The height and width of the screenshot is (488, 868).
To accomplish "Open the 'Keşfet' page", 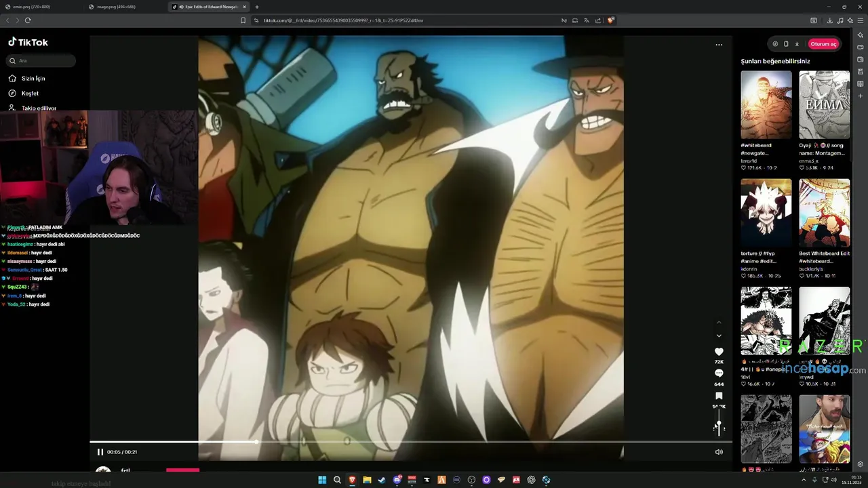I will pos(24,94).
